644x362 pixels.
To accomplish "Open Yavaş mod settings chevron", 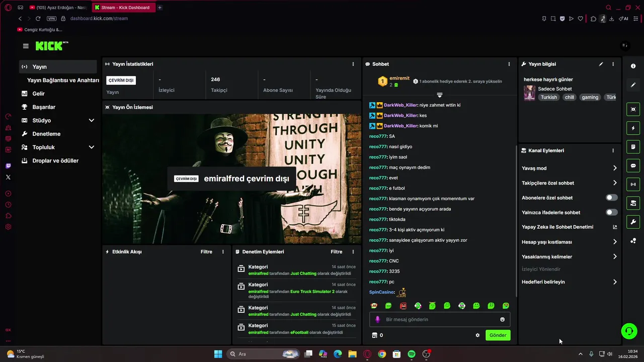I will coord(615,168).
